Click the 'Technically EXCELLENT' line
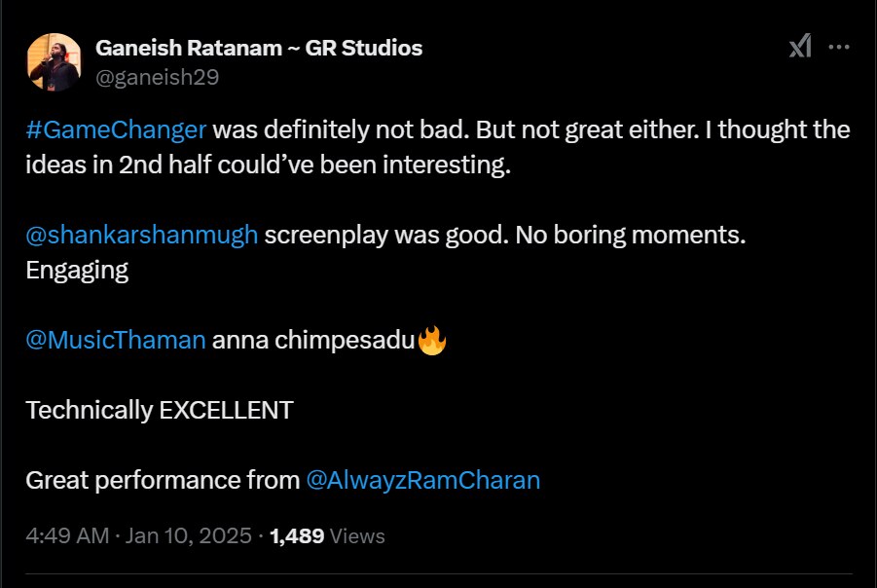877x588 pixels. click(x=159, y=410)
